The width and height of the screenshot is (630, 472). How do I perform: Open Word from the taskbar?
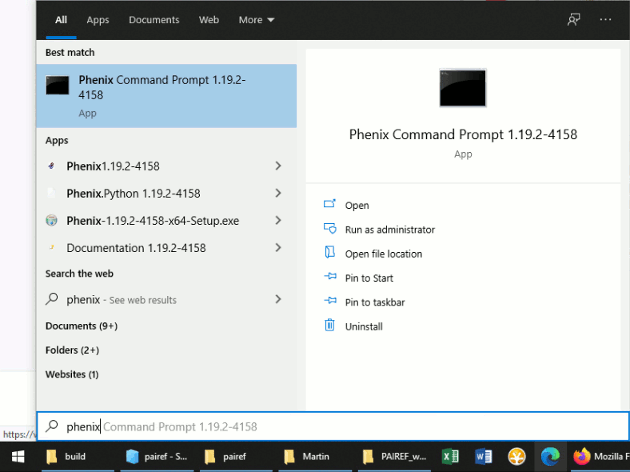[x=483, y=457]
